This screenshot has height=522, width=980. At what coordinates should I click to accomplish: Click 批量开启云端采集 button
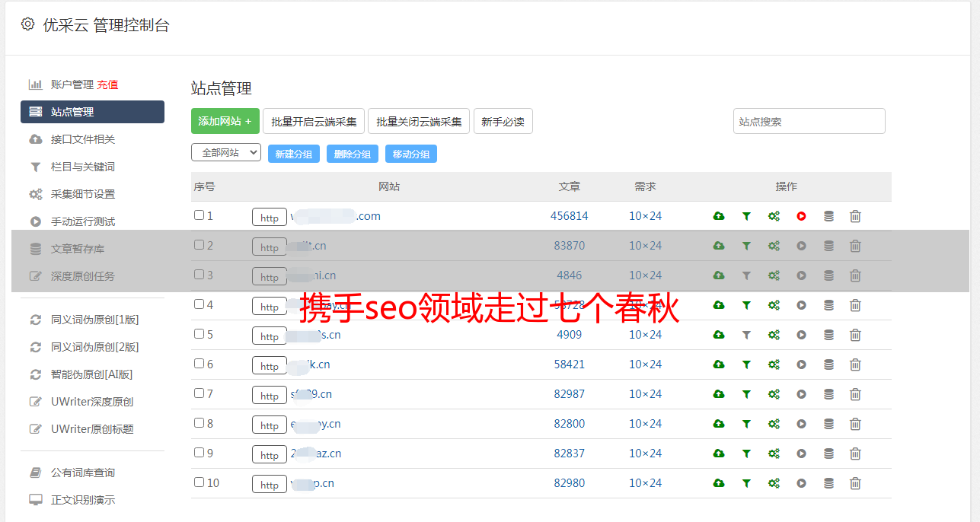[x=314, y=121]
